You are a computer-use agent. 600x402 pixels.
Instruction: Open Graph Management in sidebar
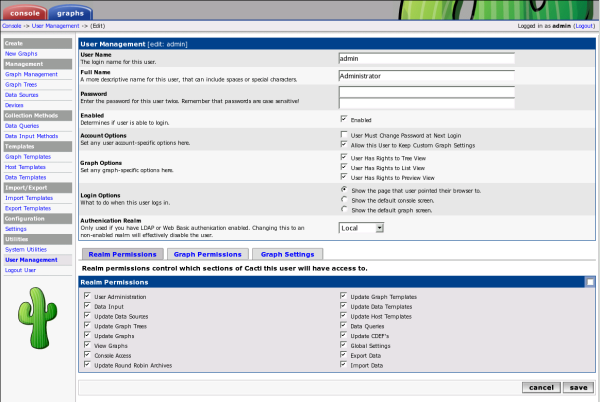coord(31,74)
